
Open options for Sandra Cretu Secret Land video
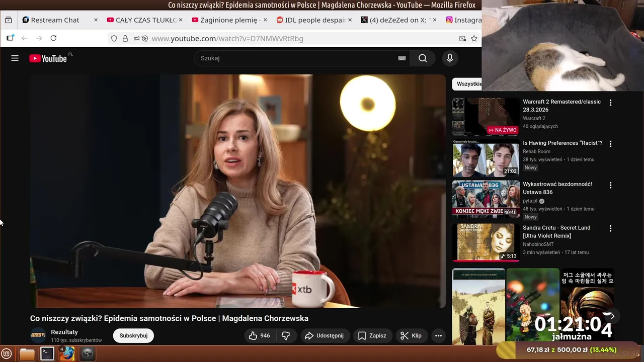pos(610,228)
